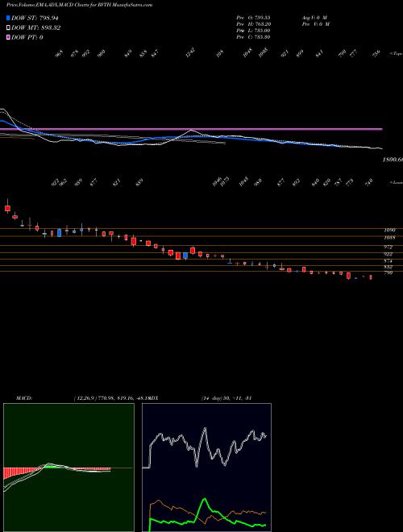Click the 'Pre L: 735.09' low value

[253, 31]
